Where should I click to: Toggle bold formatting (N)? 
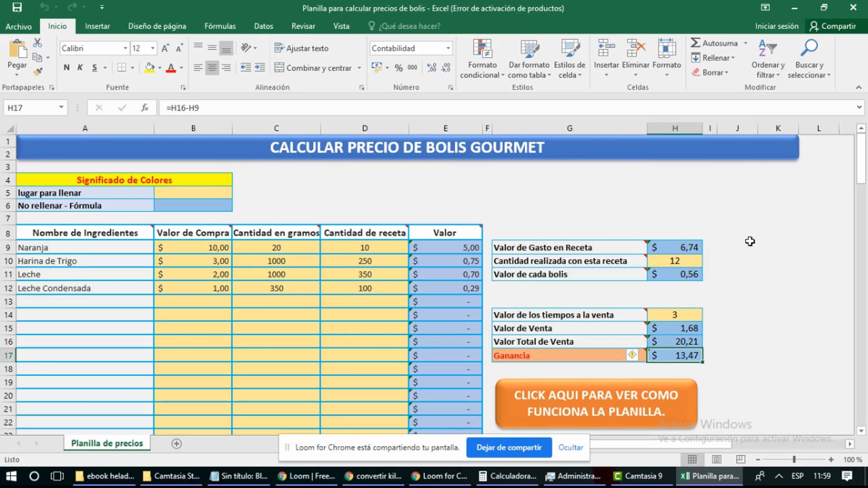(66, 67)
